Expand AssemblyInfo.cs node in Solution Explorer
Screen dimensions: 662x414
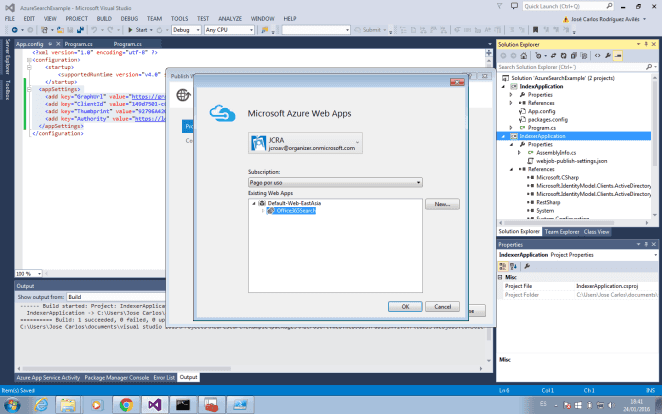point(520,153)
